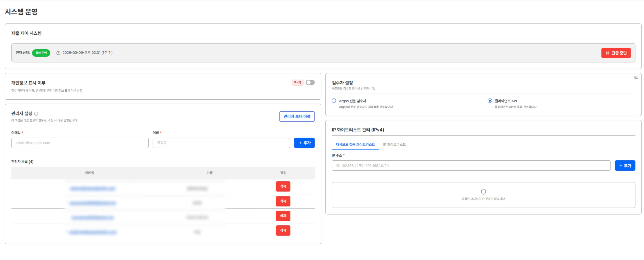Select the 클라이언트 API radio option
This screenshot has height=260, width=644.
pos(490,101)
